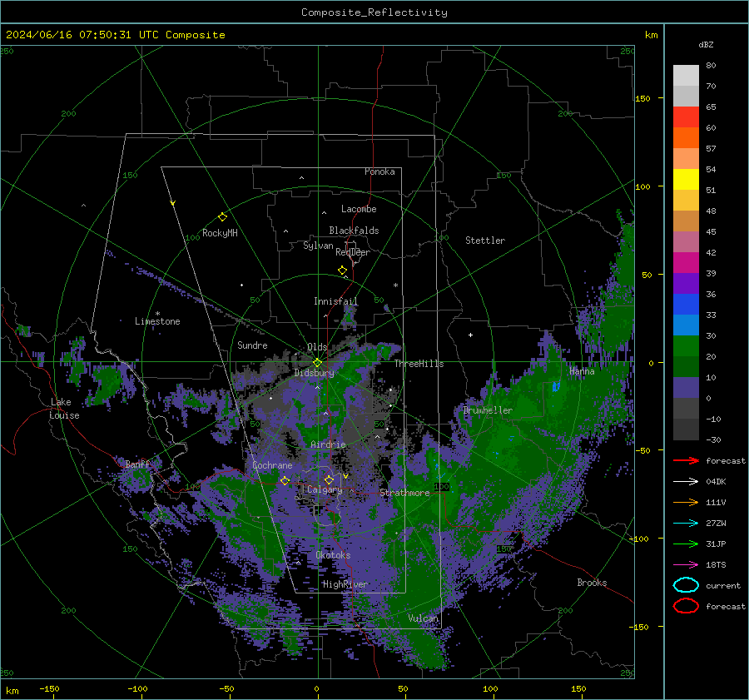Select the red 60–65 dBZ swatch
Image resolution: width=749 pixels, height=700 pixels.
point(686,117)
